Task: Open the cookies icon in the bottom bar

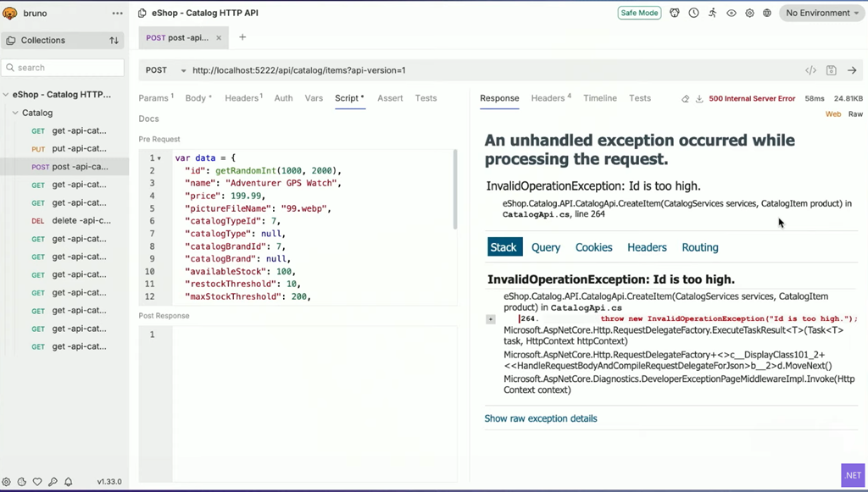Action: (22, 482)
